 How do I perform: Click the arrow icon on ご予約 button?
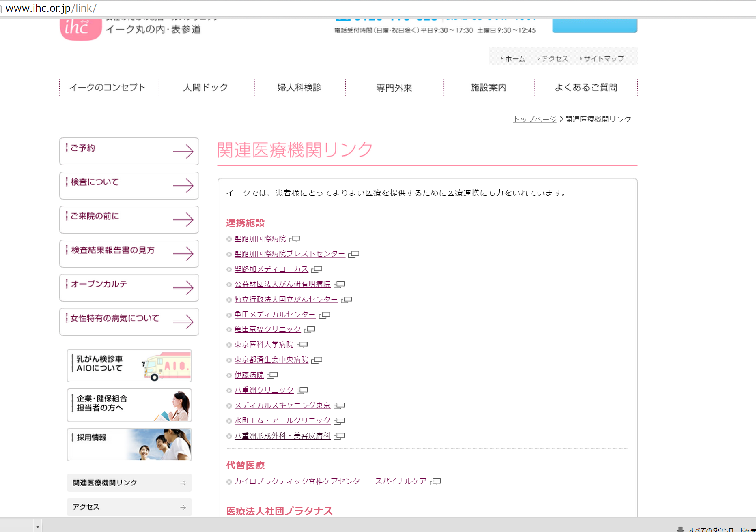(183, 151)
